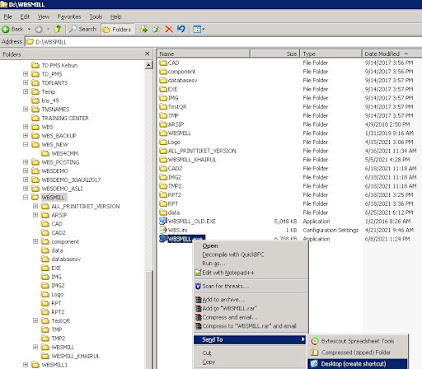Select the Logo folder icon in file list
The image size is (422, 369).
(163, 142)
